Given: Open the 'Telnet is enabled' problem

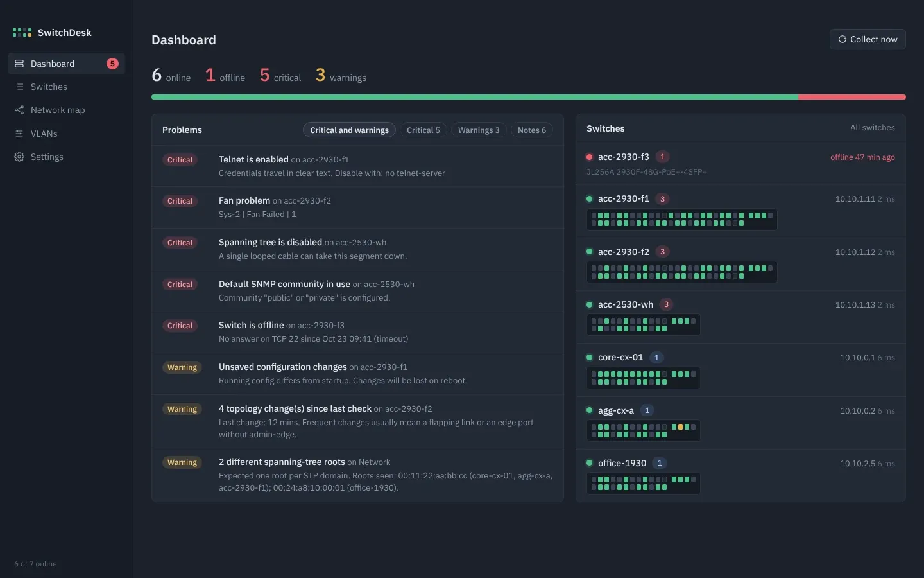Looking at the screenshot, I should 358,166.
